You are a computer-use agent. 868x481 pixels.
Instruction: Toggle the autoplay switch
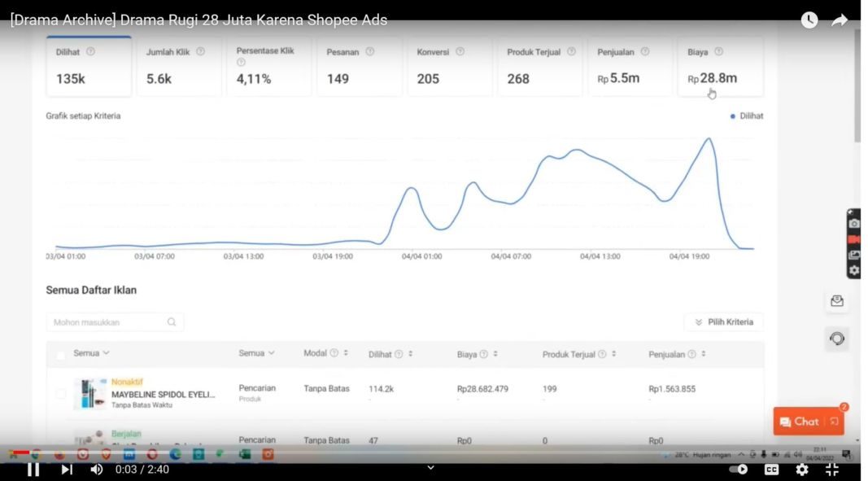[739, 470]
